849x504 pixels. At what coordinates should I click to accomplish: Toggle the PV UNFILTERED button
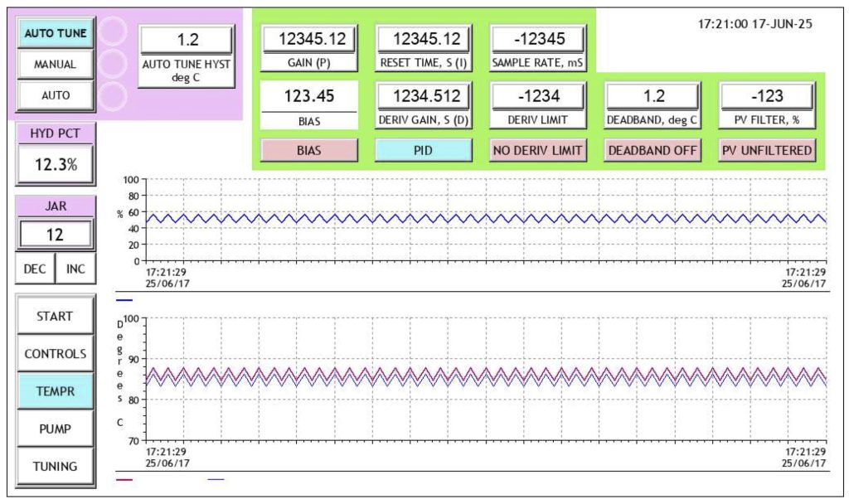tap(767, 151)
